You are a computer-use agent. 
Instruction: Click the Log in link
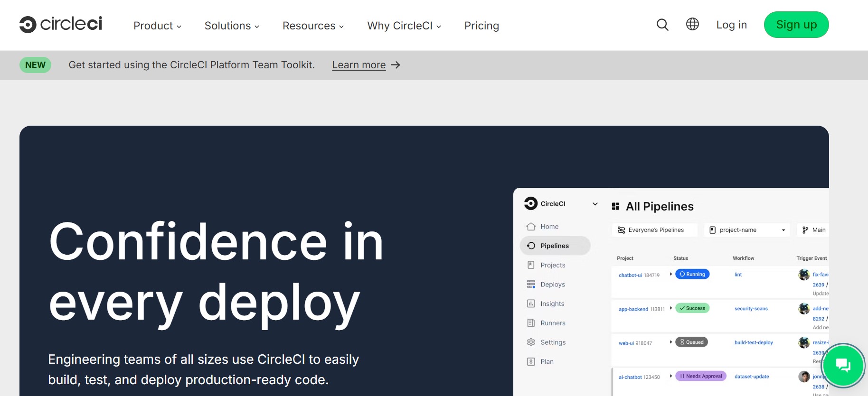731,25
